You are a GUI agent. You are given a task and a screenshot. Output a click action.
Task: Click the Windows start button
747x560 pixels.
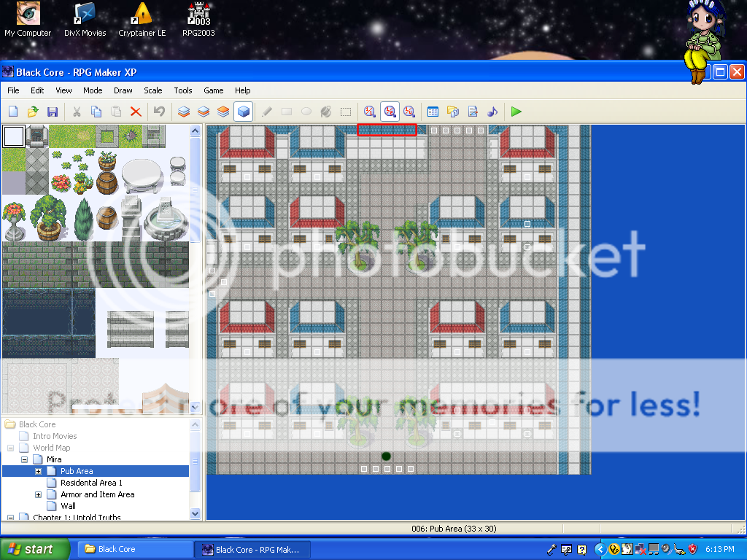(x=35, y=549)
